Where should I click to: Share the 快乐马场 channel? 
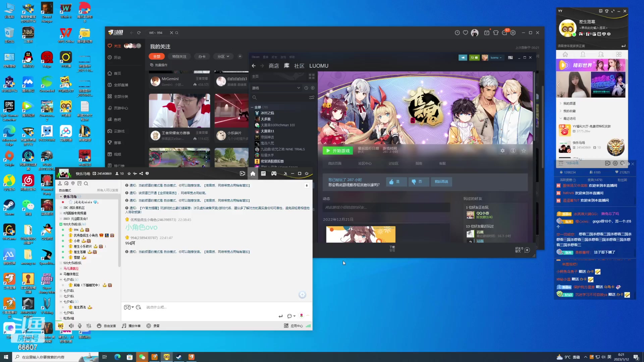coord(141,174)
